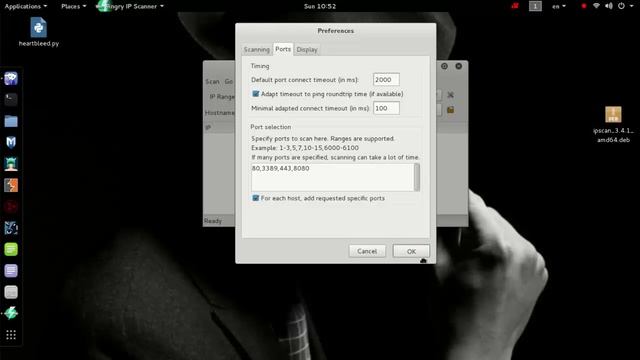Select the Ports tab in Preferences
This screenshot has height=360, width=640.
pos(283,49)
